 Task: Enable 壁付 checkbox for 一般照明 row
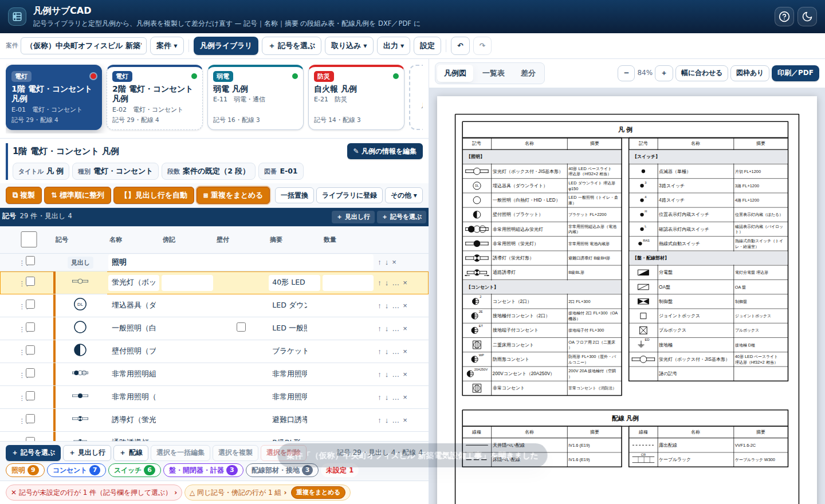(x=241, y=327)
